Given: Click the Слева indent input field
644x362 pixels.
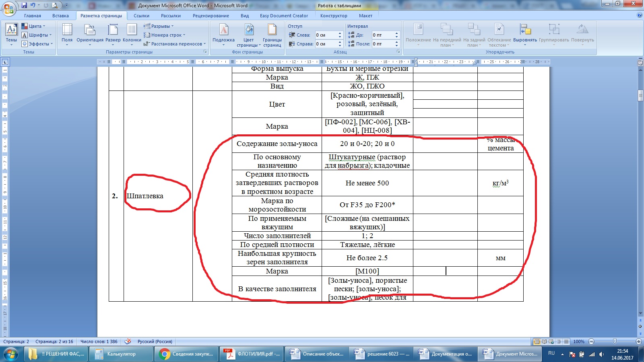Looking at the screenshot, I should point(326,35).
